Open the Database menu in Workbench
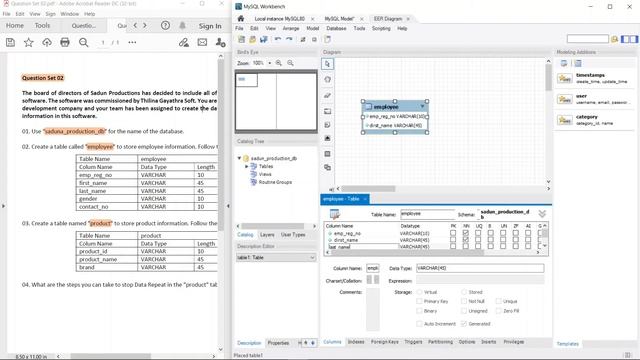 [x=336, y=29]
